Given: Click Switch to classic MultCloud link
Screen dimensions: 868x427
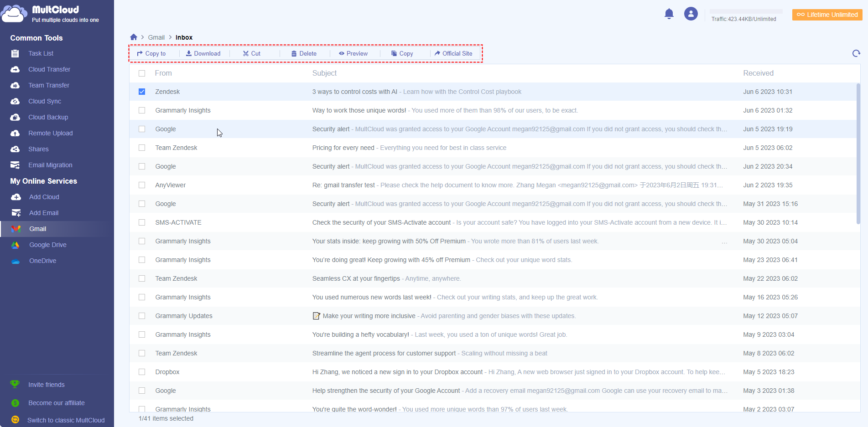Looking at the screenshot, I should (66, 420).
